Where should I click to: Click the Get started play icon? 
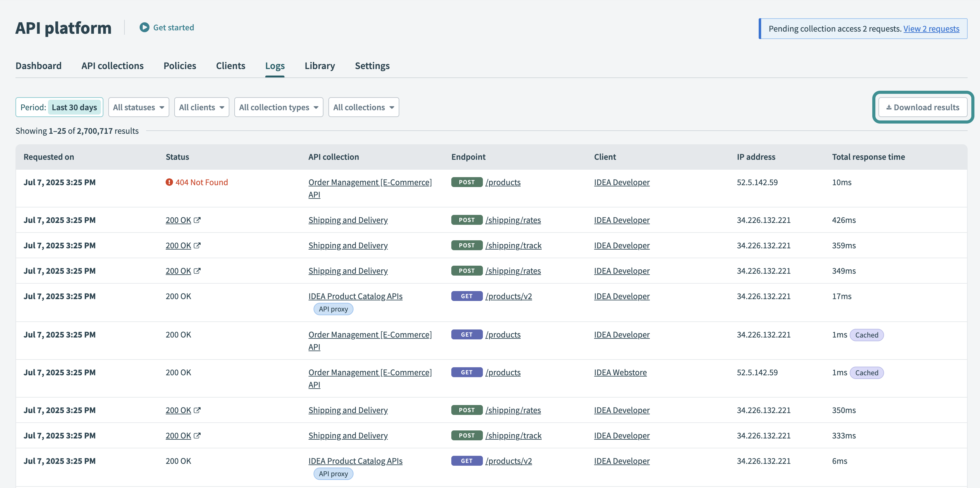point(144,27)
